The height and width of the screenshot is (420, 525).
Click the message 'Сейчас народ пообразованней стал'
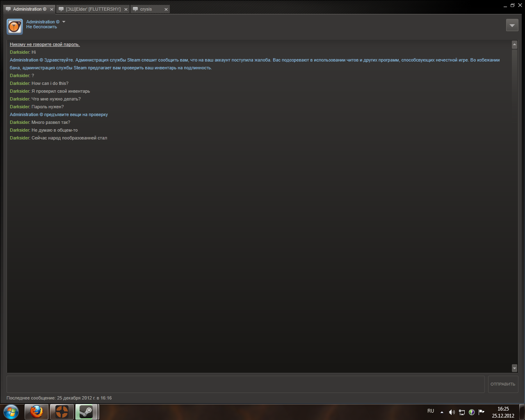[69, 138]
